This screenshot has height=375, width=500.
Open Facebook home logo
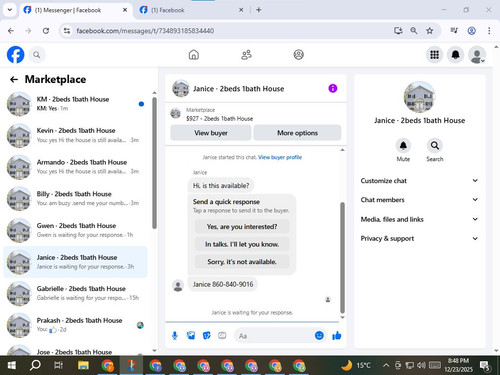pyautogui.click(x=15, y=55)
